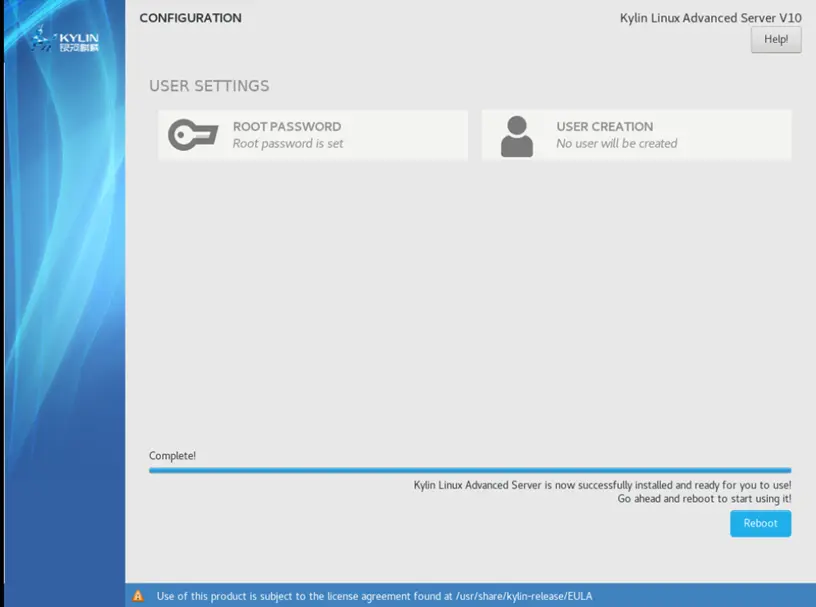This screenshot has width=816, height=607.
Task: Click the 'Complete!' status text
Action: (172, 456)
